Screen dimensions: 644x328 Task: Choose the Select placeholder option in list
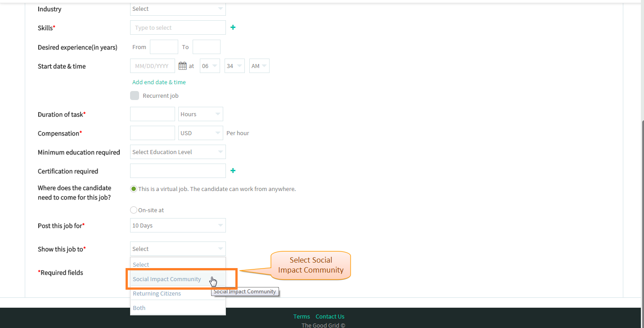tap(178, 264)
